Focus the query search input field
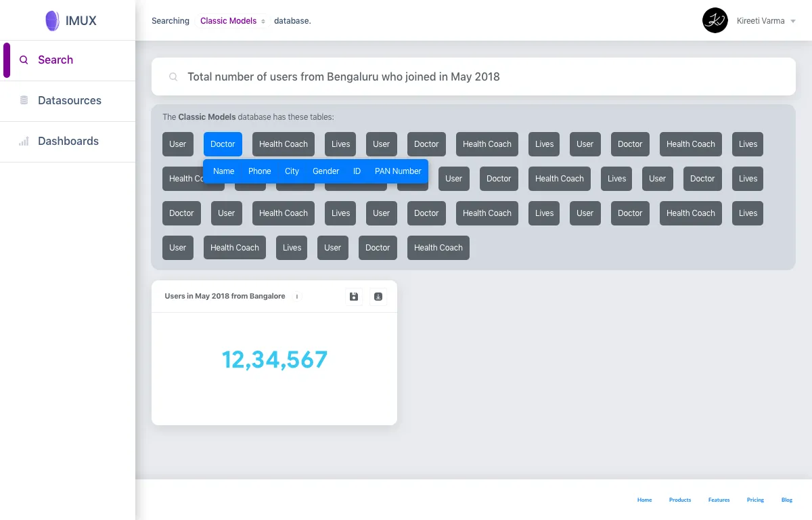Image resolution: width=812 pixels, height=520 pixels. tap(474, 77)
